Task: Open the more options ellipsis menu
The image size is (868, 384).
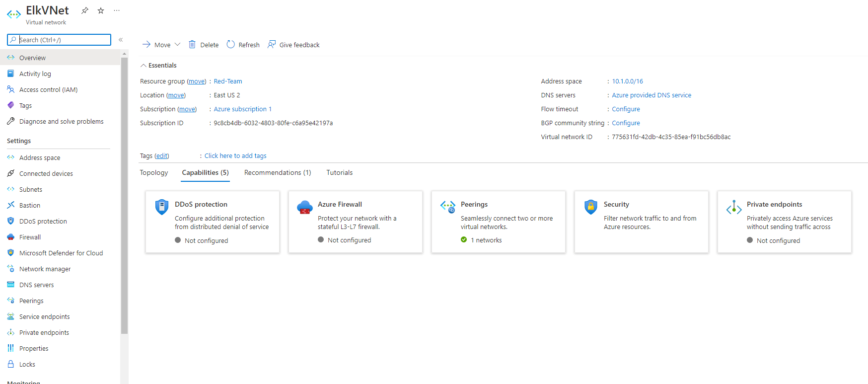Action: pos(117,10)
